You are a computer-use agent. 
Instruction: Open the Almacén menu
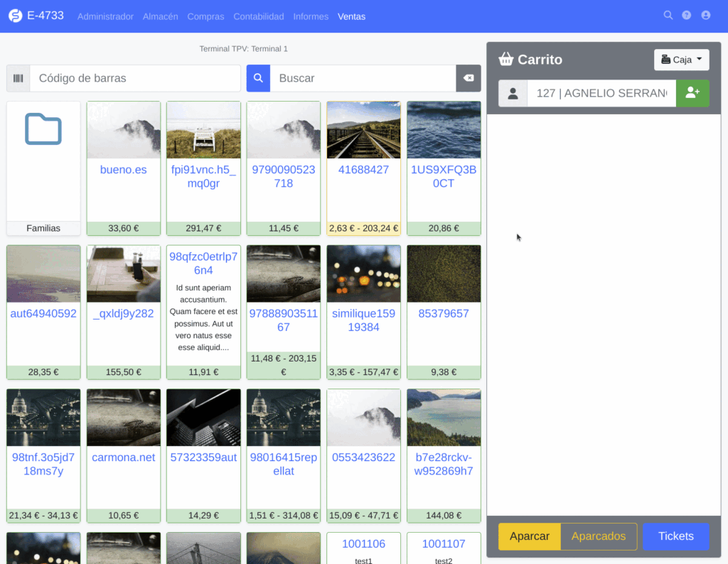tap(160, 16)
